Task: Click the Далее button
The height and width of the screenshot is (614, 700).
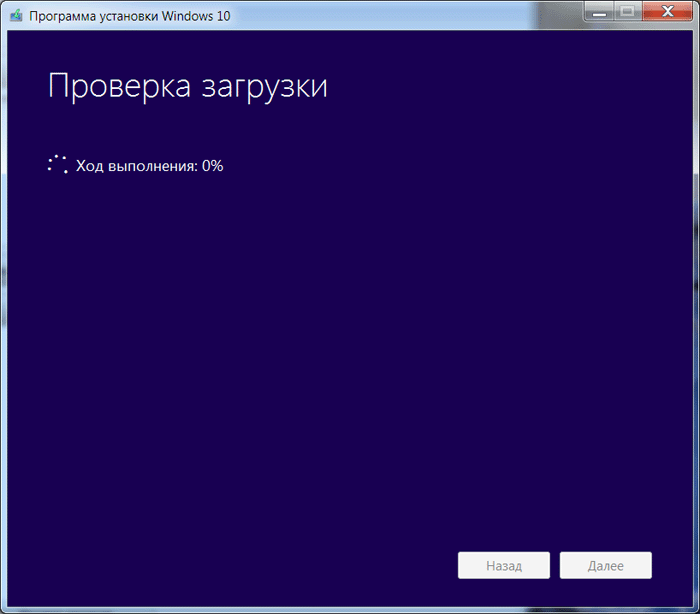Action: [x=605, y=565]
